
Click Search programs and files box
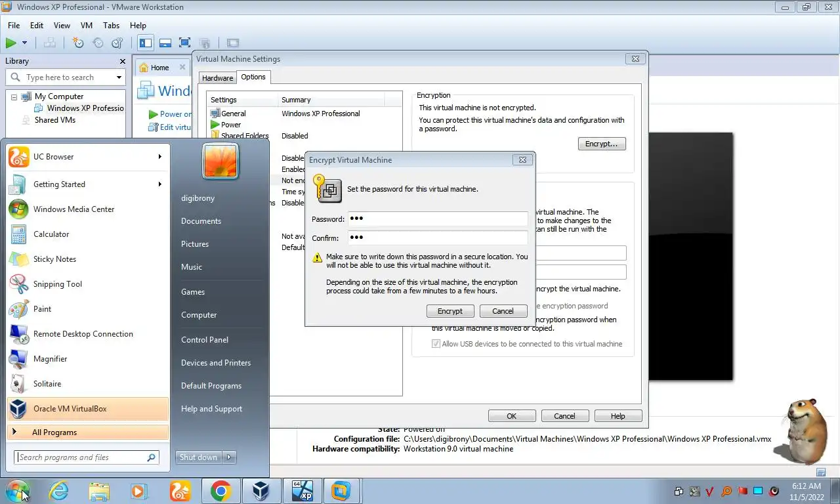pyautogui.click(x=86, y=457)
